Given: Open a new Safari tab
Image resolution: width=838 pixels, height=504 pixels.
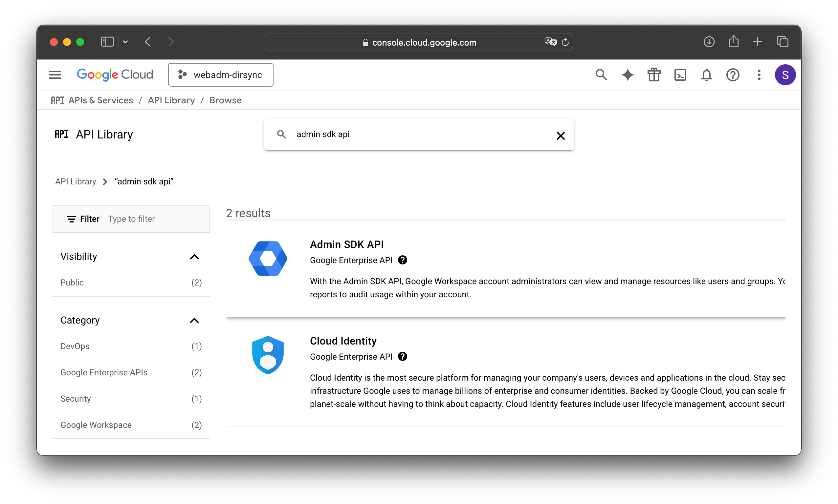Looking at the screenshot, I should (758, 42).
